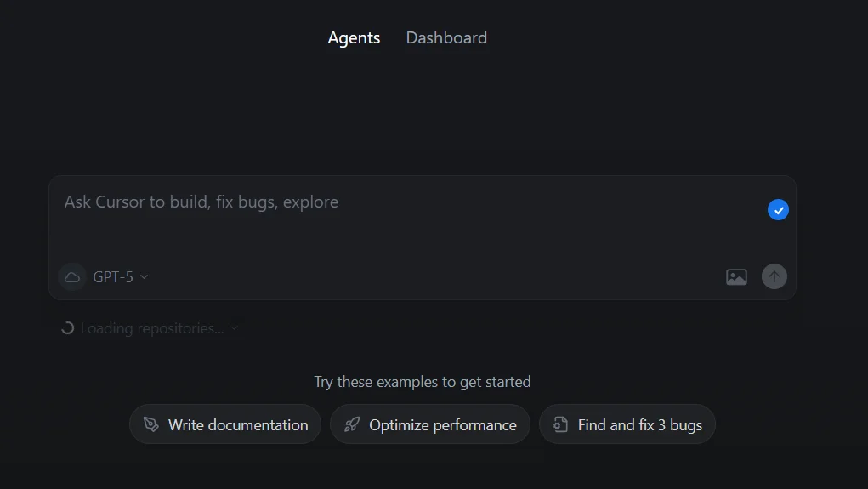Open the GPT-5 model dropdown
The image size is (868, 489).
pos(114,277)
